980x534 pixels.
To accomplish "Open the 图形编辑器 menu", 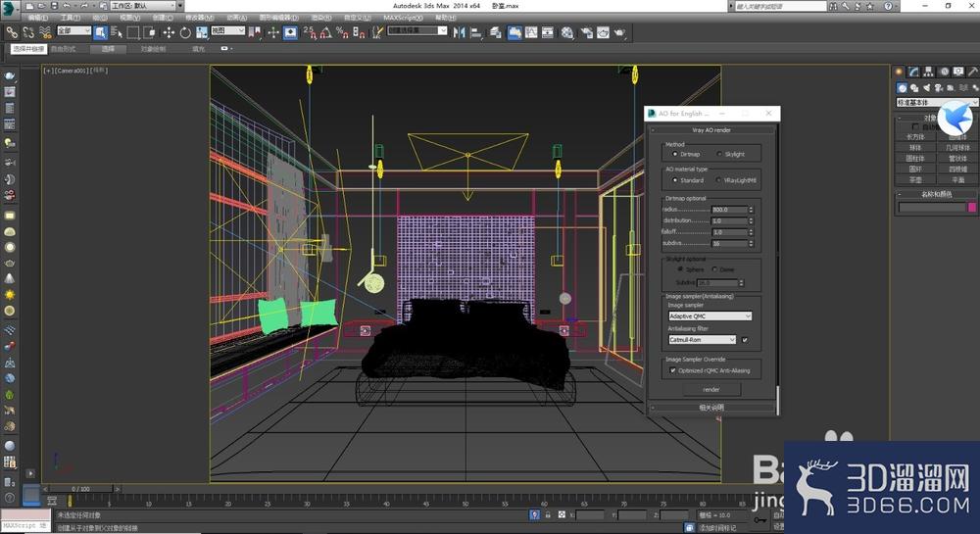I will pos(278,18).
